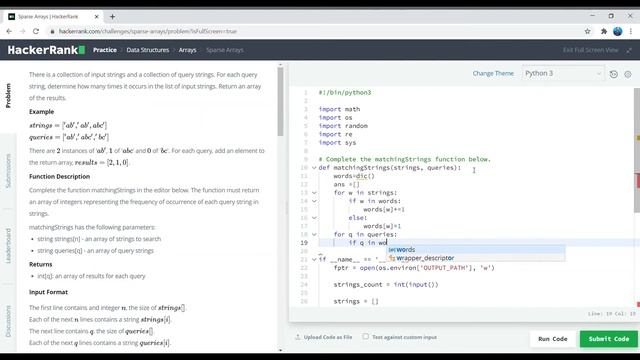The image size is (640, 360).
Task: Click the 'Example' heading
Action: 41,111
